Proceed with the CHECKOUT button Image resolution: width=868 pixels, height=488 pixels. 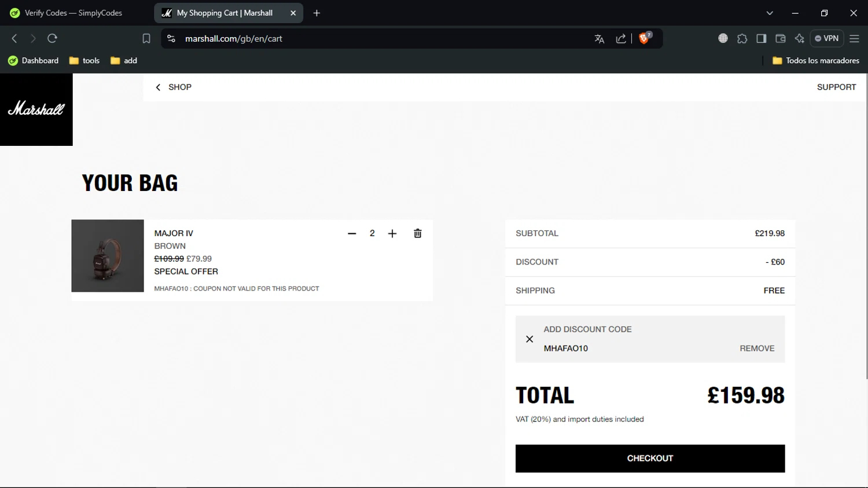tap(650, 458)
